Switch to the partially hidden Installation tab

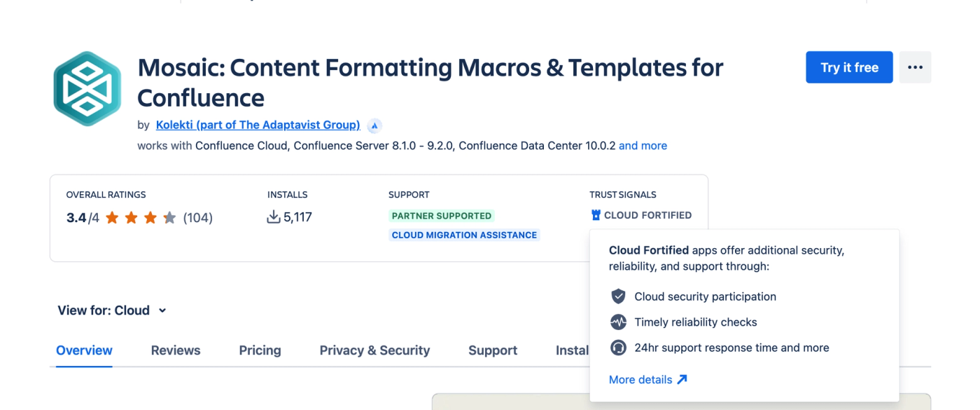click(x=573, y=350)
